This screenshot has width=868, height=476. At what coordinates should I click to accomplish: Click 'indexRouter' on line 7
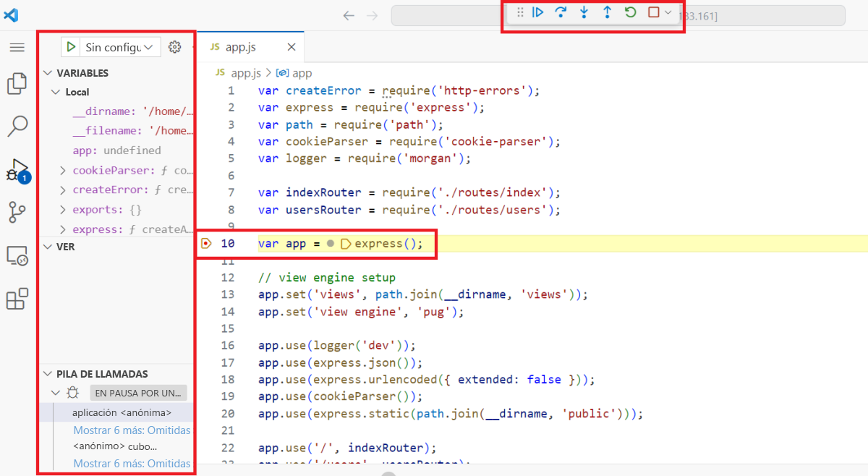point(324,192)
